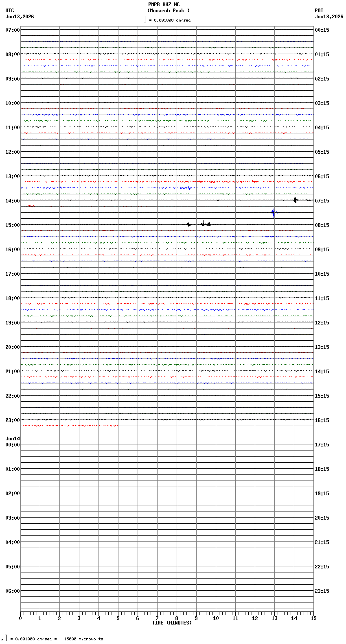Click the blue seismic event near minute 13
346x644 pixels.
[274, 213]
